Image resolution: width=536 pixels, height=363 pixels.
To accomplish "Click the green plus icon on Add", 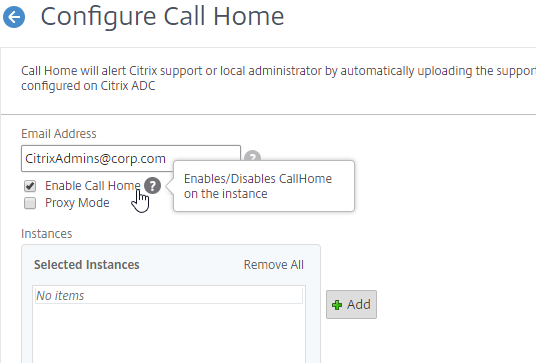I will coord(337,305).
